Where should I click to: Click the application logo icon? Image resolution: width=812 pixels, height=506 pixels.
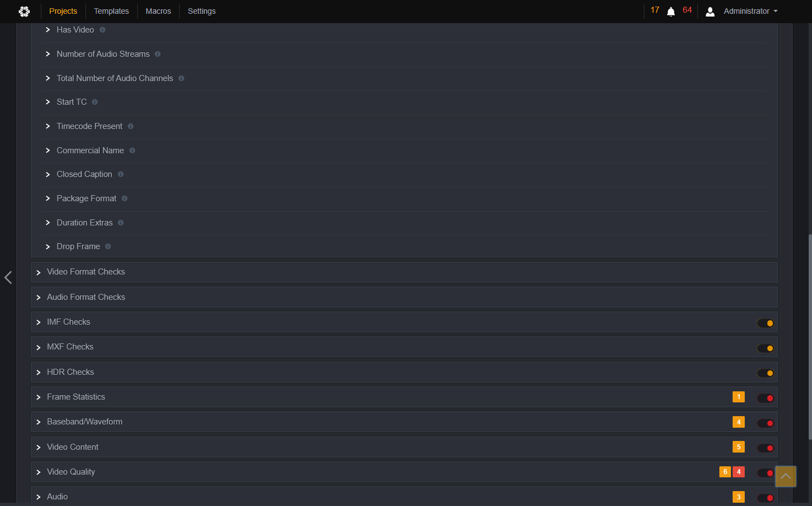click(x=24, y=11)
